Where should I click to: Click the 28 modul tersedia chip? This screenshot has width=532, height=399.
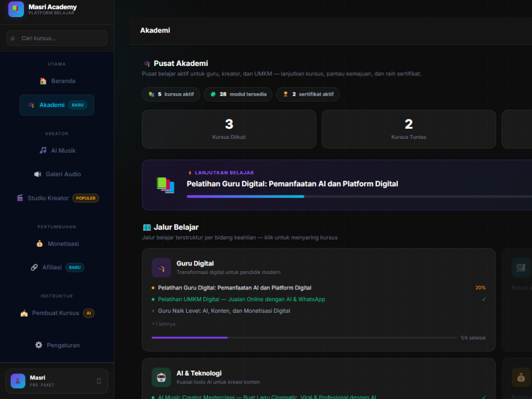[238, 94]
